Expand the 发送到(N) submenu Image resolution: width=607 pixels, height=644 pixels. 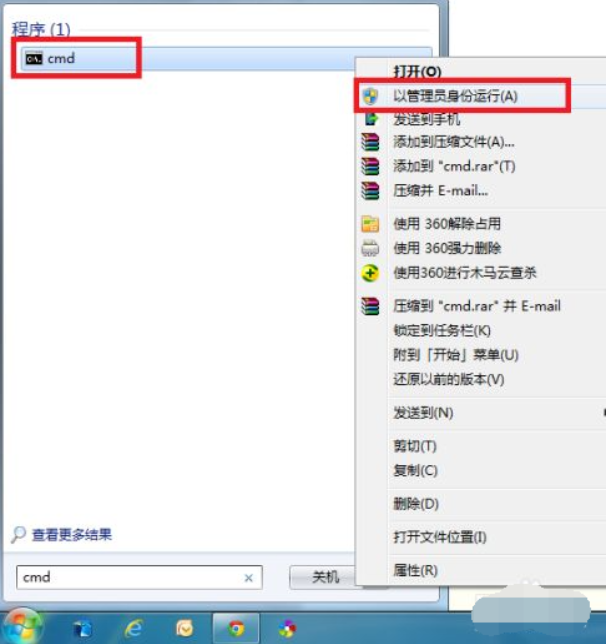423,413
